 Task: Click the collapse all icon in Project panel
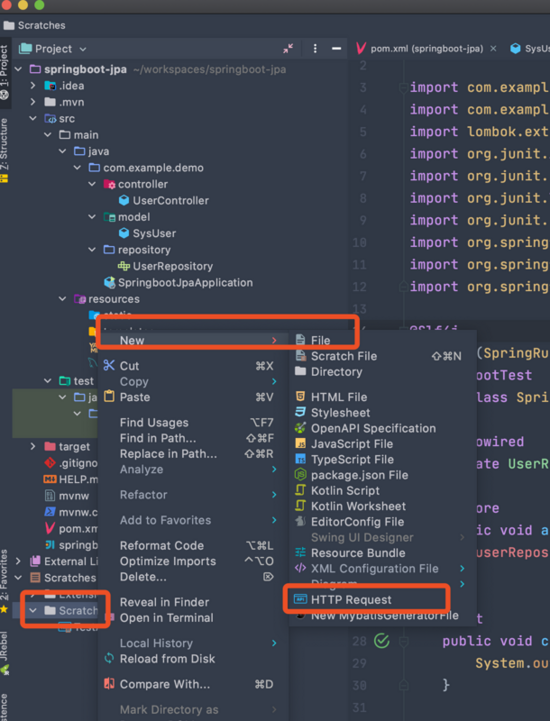point(288,48)
